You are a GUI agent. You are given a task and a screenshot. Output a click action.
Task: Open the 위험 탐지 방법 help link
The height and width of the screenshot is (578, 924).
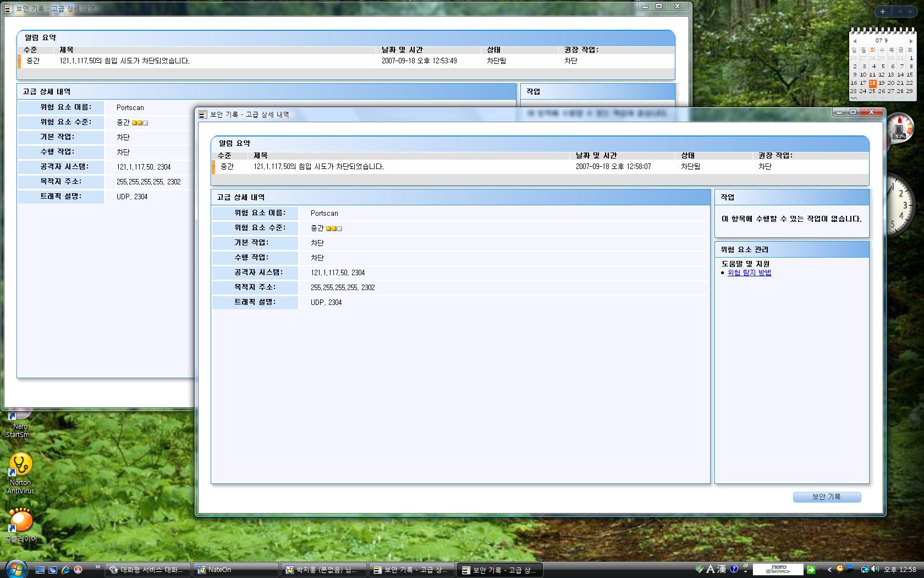pyautogui.click(x=749, y=272)
